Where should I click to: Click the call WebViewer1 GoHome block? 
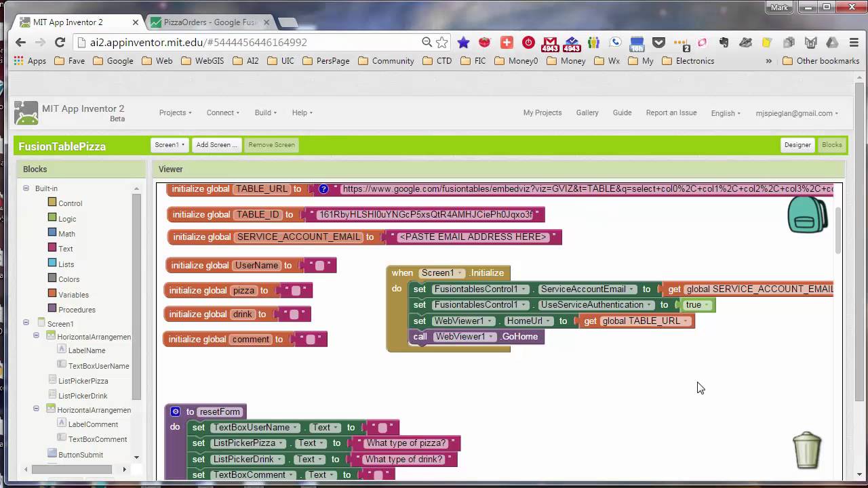click(477, 337)
